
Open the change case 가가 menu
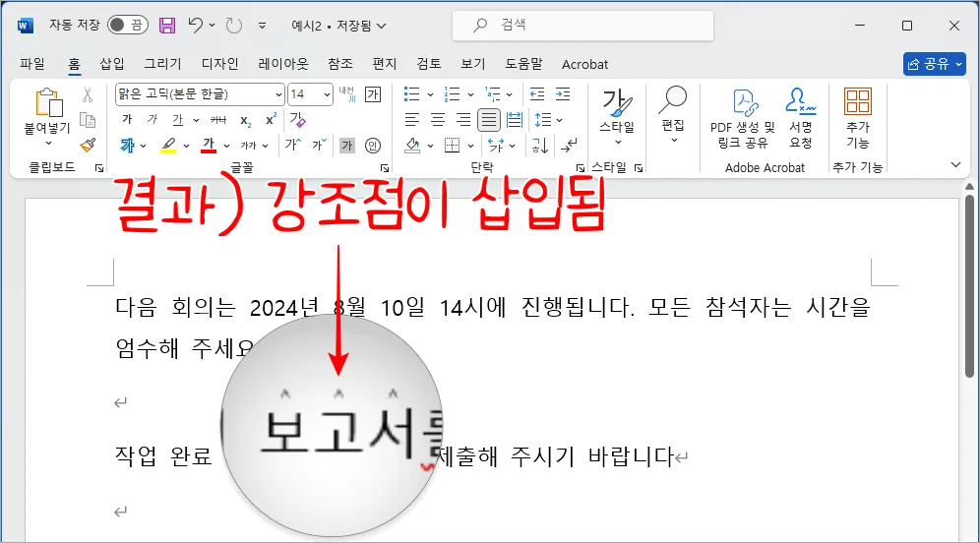pyautogui.click(x=254, y=146)
